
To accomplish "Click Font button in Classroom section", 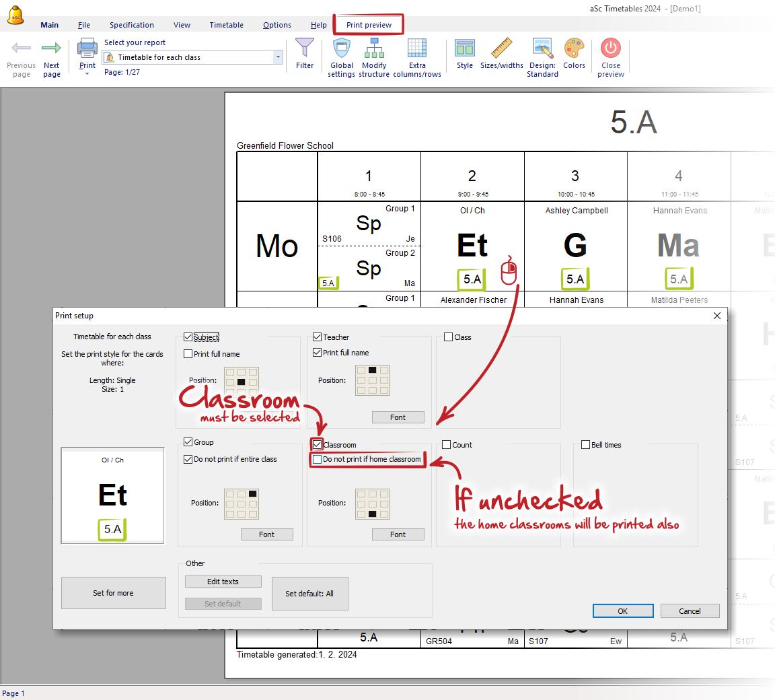I will pos(398,534).
